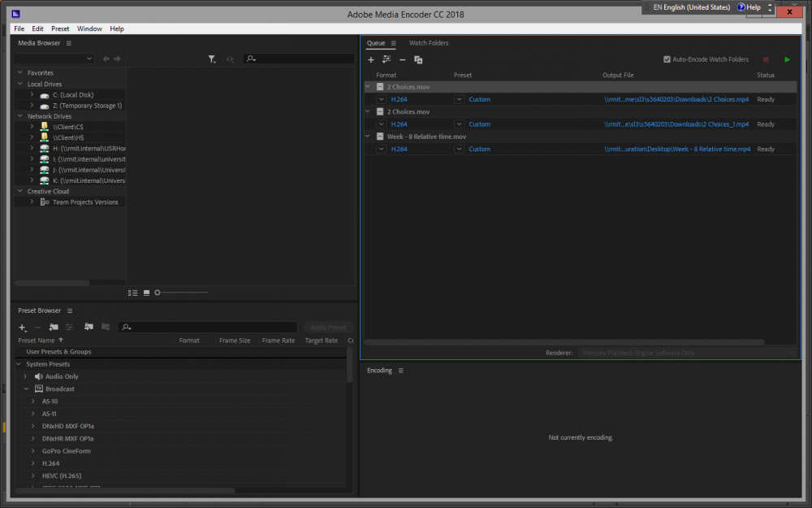
Task: Expand the Audio Only preset group
Action: 25,376
